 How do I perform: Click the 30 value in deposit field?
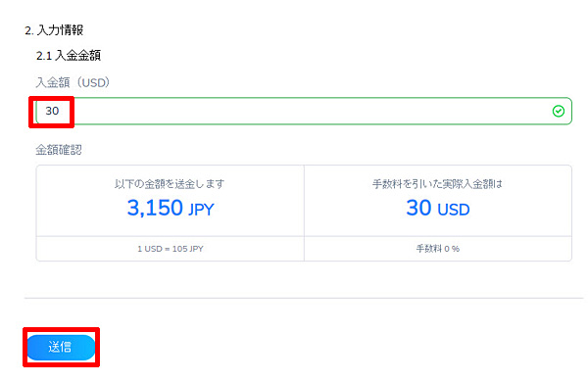52,111
